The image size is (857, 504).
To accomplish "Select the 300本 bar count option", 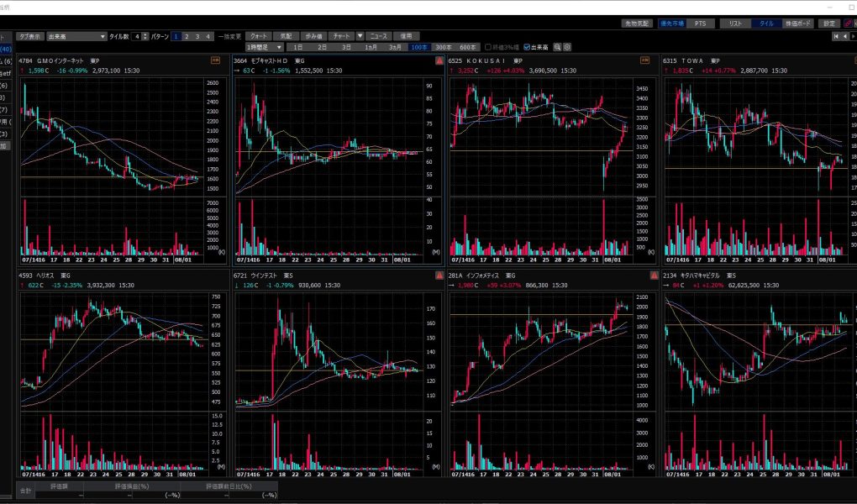I will tap(443, 47).
